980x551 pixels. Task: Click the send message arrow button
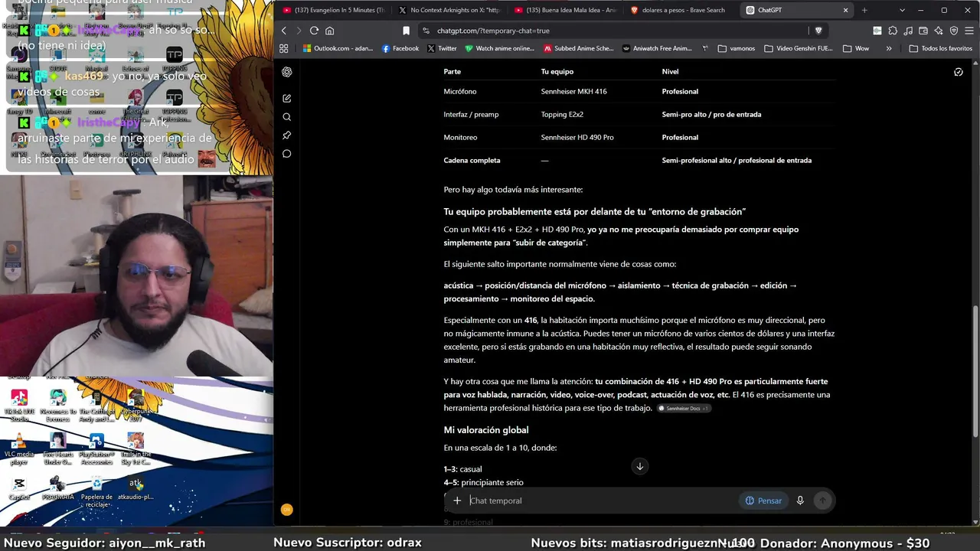(x=822, y=500)
